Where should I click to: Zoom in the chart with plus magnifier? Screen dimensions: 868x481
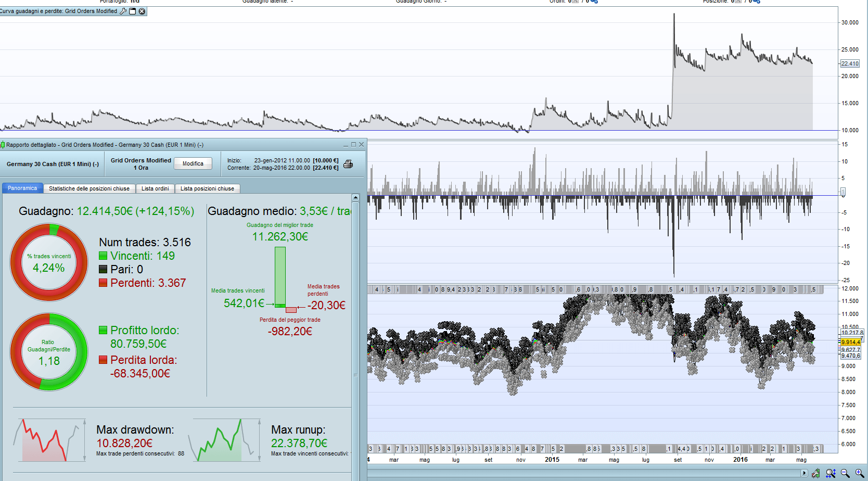[859, 473]
